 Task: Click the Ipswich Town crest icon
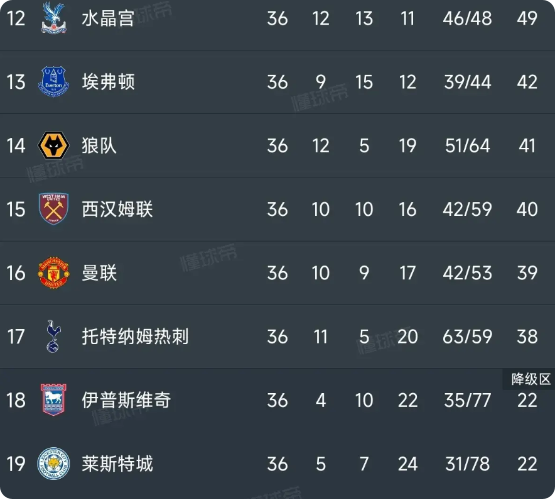(53, 400)
